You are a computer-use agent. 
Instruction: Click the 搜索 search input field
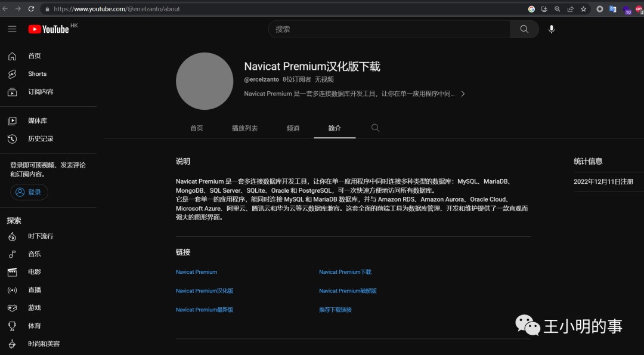click(389, 29)
